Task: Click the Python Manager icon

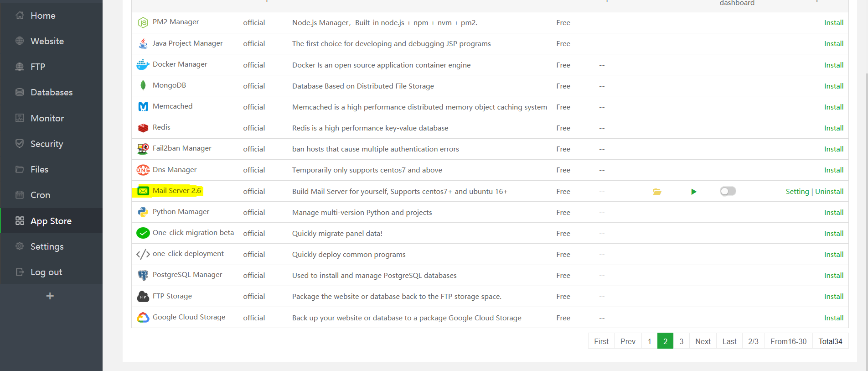Action: click(x=143, y=212)
